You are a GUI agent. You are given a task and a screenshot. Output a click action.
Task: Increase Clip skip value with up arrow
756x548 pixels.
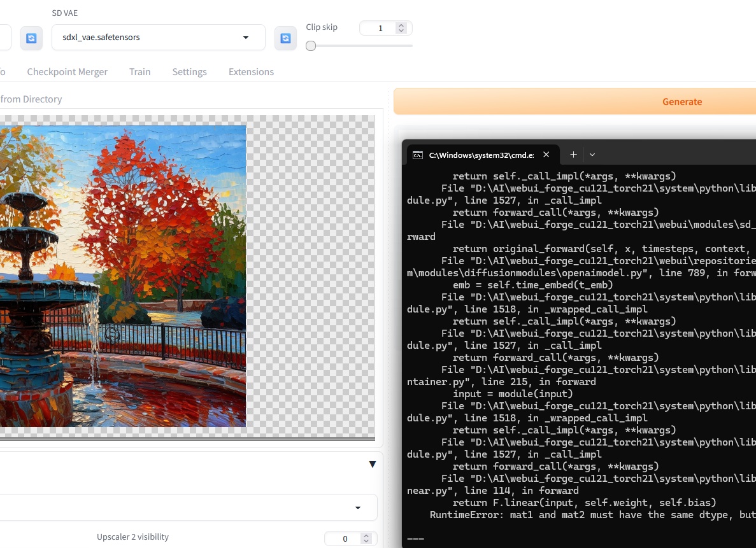coord(401,25)
